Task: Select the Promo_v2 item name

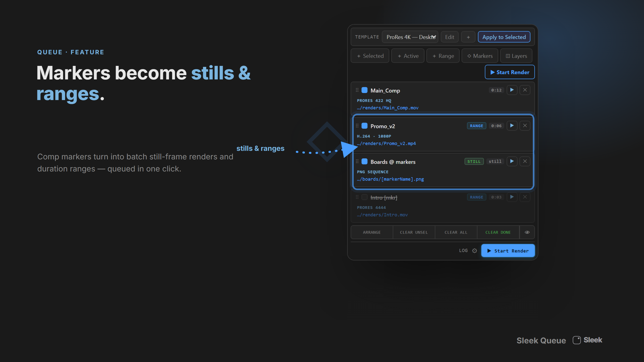Action: pos(383,126)
